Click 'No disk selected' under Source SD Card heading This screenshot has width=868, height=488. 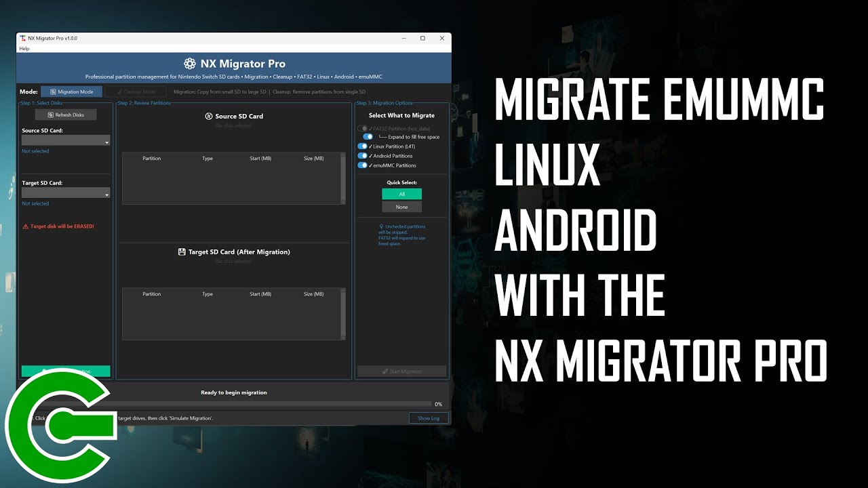pyautogui.click(x=234, y=125)
